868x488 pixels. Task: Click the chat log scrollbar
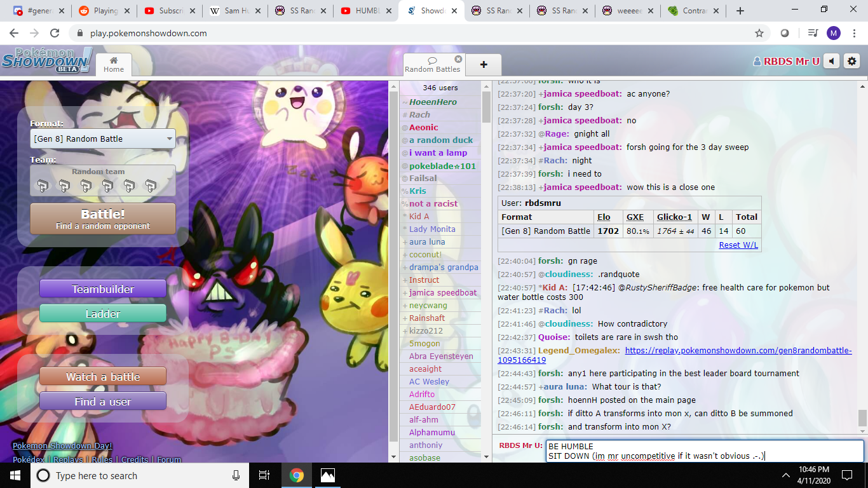(862, 417)
